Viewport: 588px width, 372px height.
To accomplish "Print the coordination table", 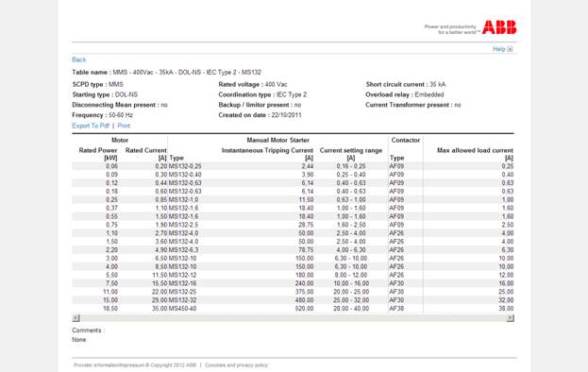I will point(124,126).
